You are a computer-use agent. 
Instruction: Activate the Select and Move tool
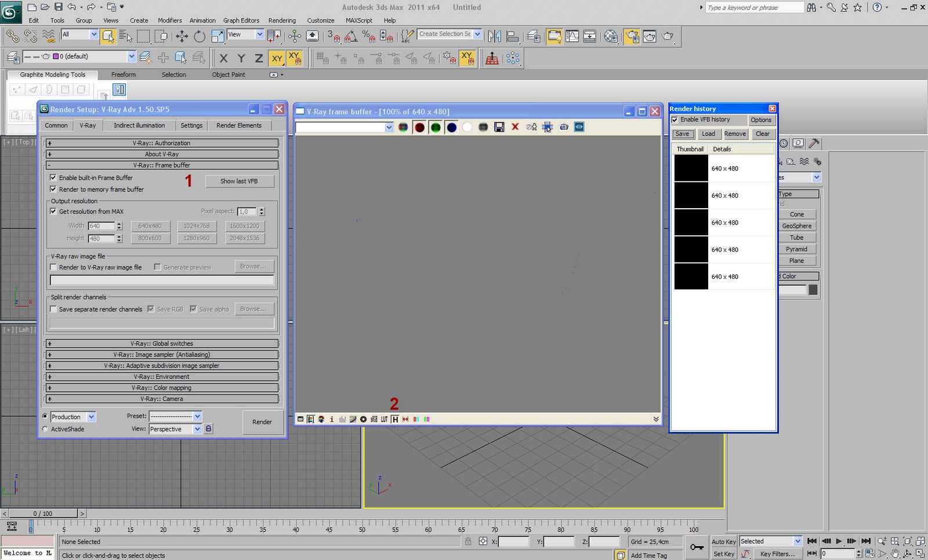pyautogui.click(x=182, y=36)
